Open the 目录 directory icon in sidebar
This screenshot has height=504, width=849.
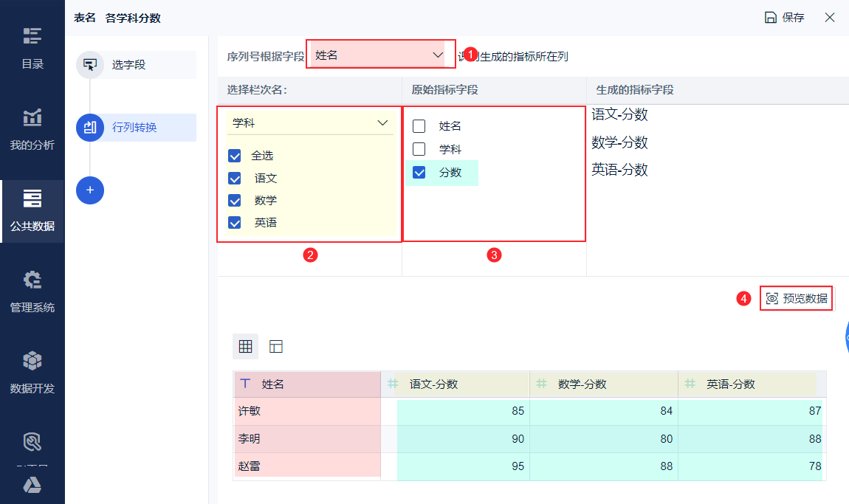click(x=32, y=37)
